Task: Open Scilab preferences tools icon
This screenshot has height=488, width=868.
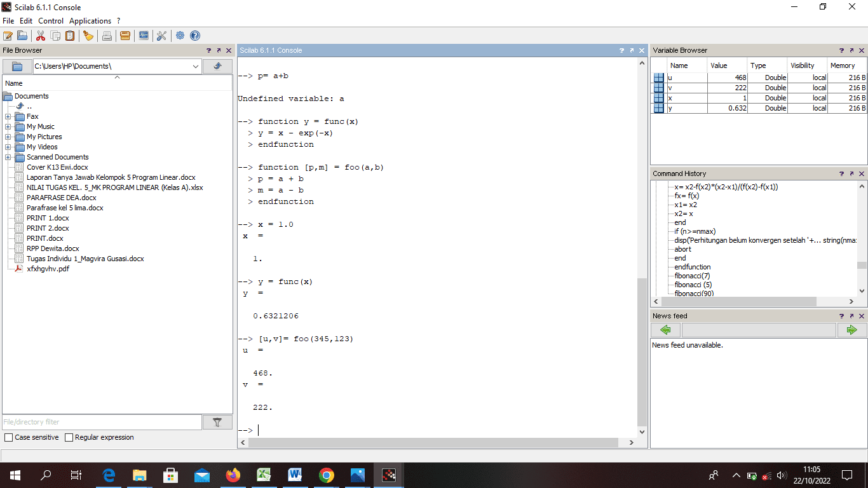Action: point(161,36)
